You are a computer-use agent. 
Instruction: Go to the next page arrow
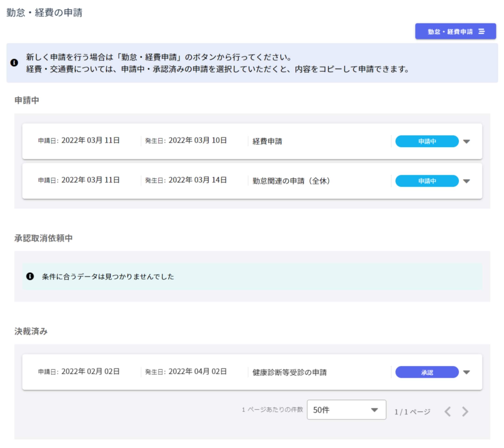[x=465, y=412]
